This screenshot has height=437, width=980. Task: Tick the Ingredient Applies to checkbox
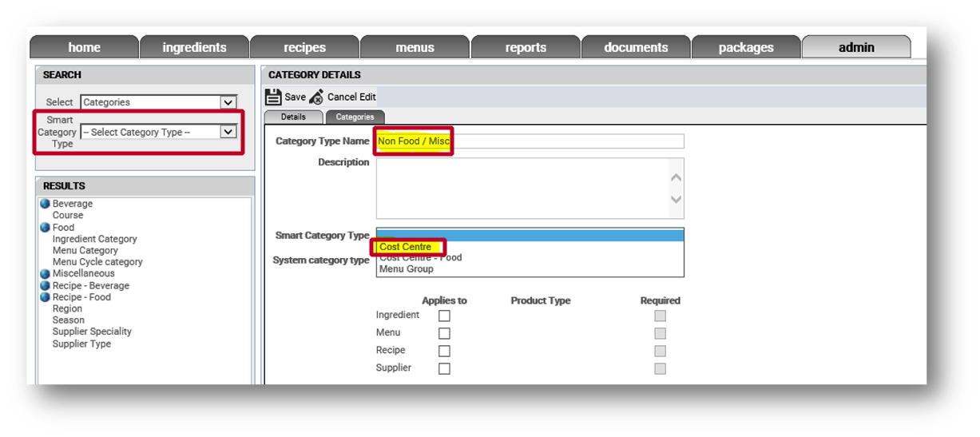pos(444,316)
